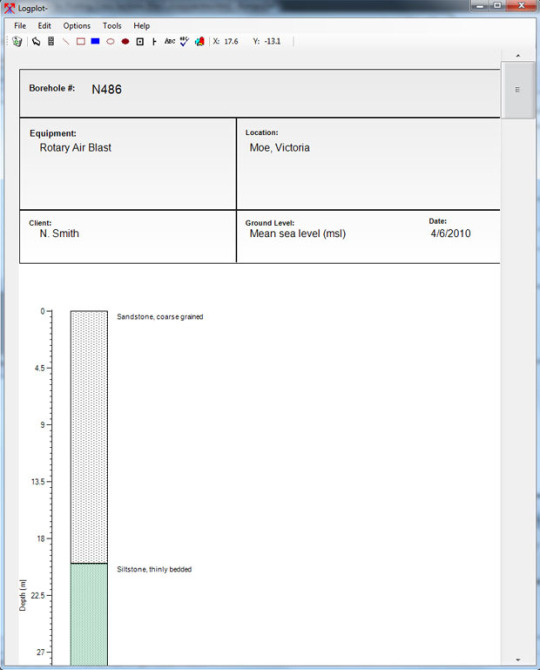Maximize the Logplot window

[x=497, y=6]
